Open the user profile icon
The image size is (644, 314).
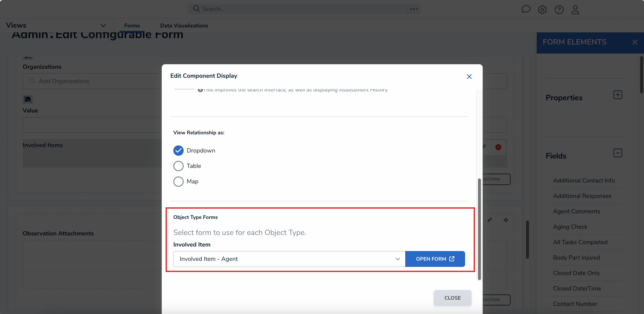(575, 9)
